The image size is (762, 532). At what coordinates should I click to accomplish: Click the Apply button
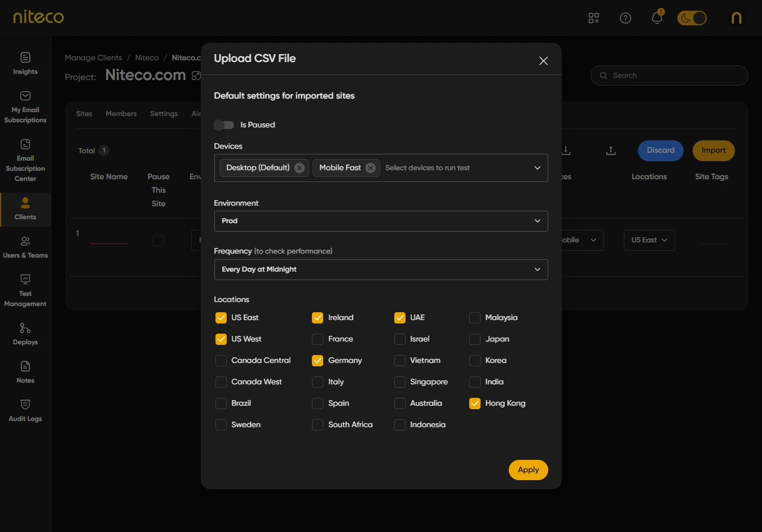click(528, 470)
